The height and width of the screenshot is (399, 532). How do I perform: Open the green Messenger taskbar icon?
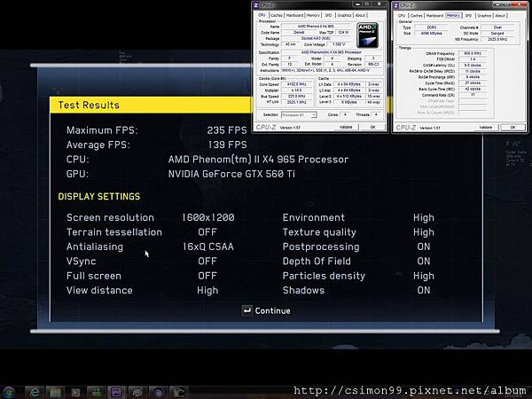tap(96, 393)
